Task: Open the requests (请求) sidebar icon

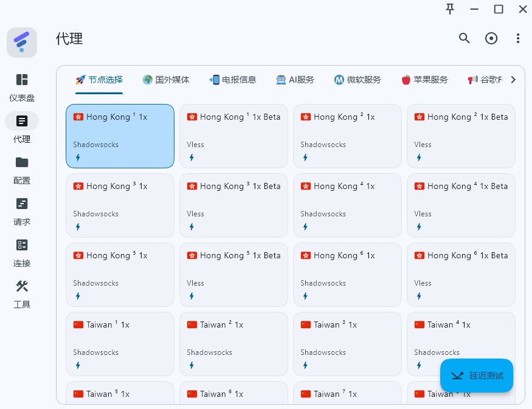Action: [22, 204]
